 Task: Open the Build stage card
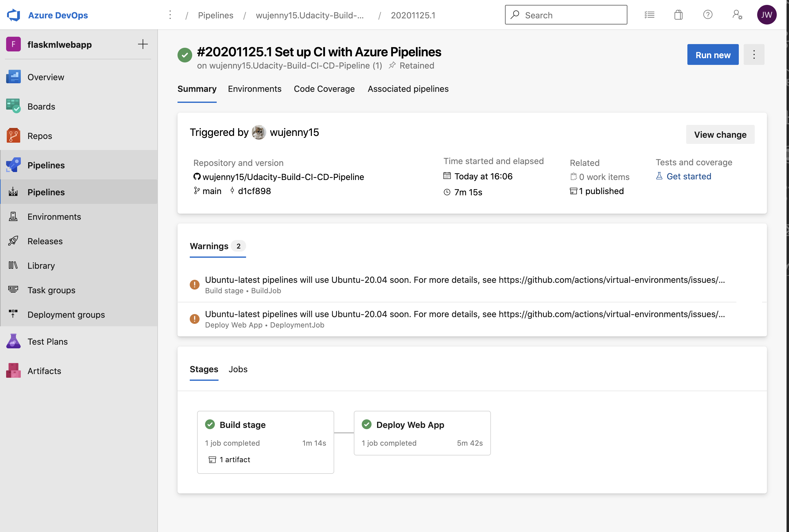266,442
